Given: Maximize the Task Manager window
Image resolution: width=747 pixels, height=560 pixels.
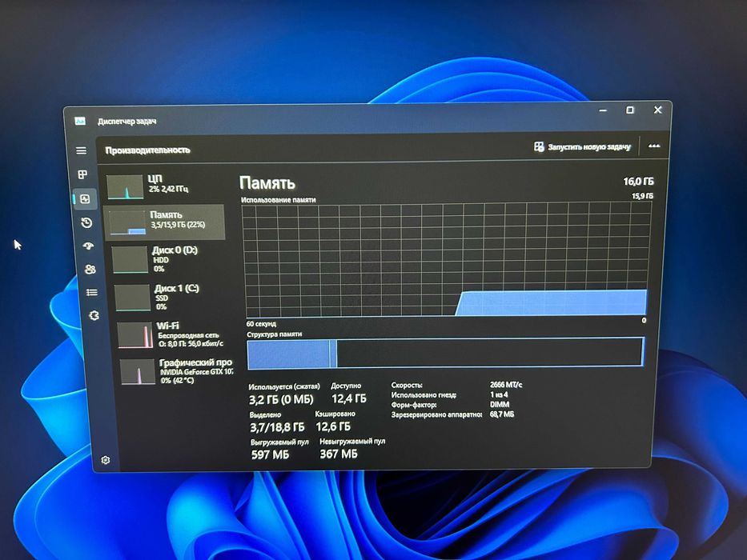Looking at the screenshot, I should point(630,110).
